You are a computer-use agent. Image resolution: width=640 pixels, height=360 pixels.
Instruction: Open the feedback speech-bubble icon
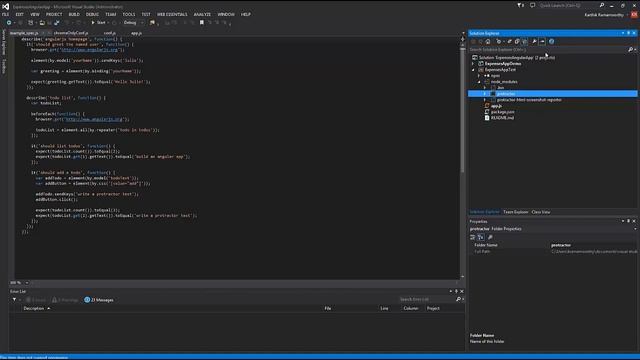(532, 6)
